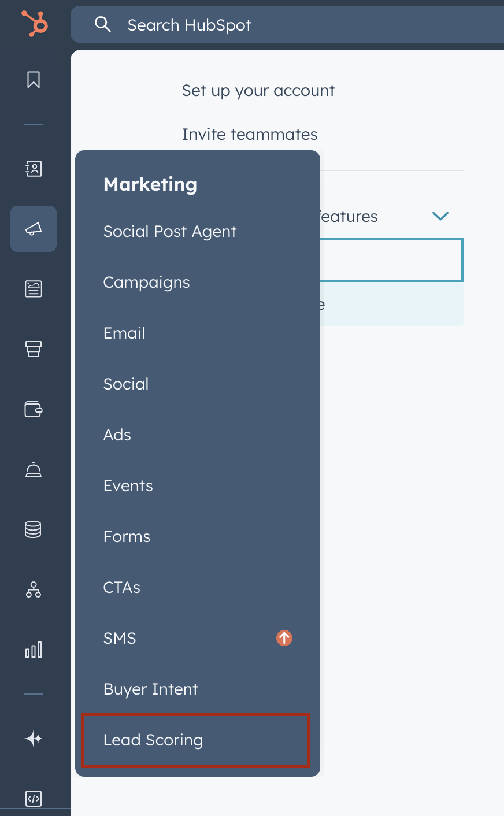Viewport: 504px width, 816px height.
Task: Open the Reporting bar chart icon
Action: click(33, 650)
